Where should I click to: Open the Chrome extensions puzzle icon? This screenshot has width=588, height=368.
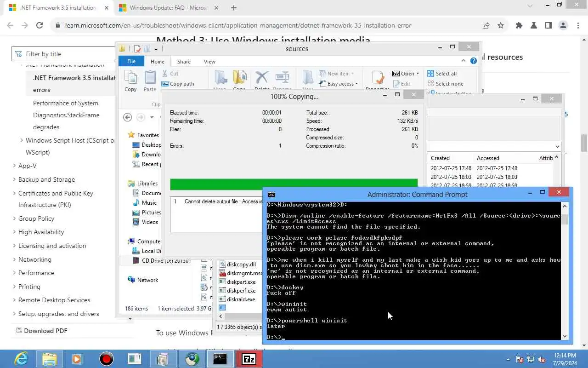[x=519, y=26]
